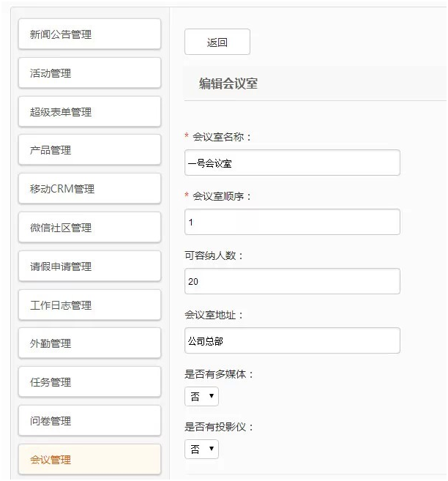The width and height of the screenshot is (448, 481).
Task: Select 超级表单管理 from sidebar
Action: [89, 112]
